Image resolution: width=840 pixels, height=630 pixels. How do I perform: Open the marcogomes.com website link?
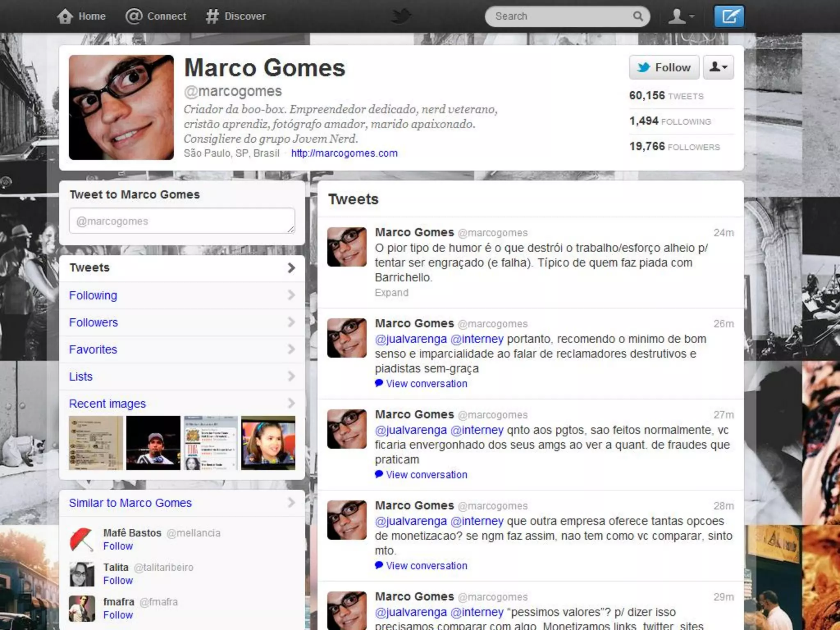pyautogui.click(x=344, y=153)
